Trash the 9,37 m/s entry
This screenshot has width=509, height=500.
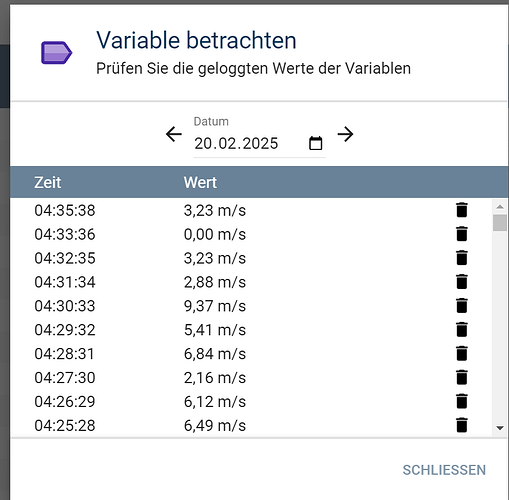pos(462,306)
